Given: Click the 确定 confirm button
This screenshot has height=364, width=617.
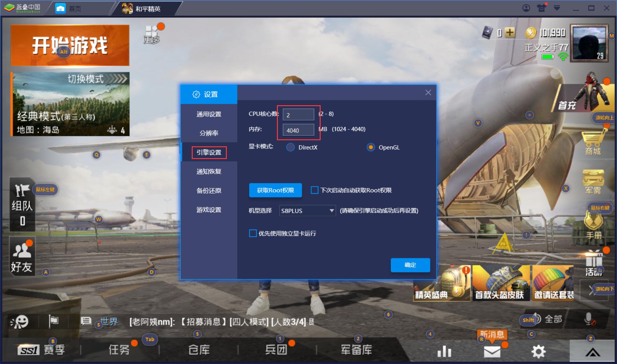Looking at the screenshot, I should (410, 265).
